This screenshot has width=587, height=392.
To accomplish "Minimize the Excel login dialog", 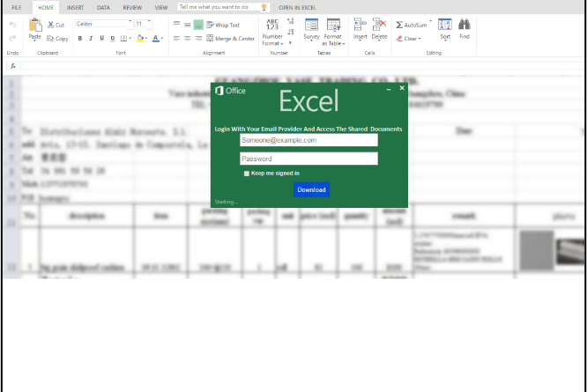I will click(389, 89).
